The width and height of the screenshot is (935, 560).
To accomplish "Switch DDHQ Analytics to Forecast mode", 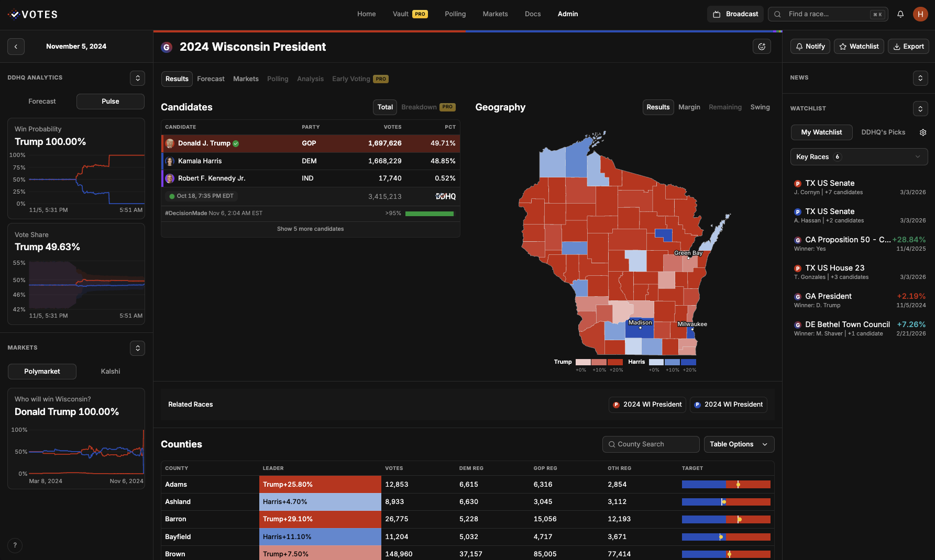I will pos(42,101).
